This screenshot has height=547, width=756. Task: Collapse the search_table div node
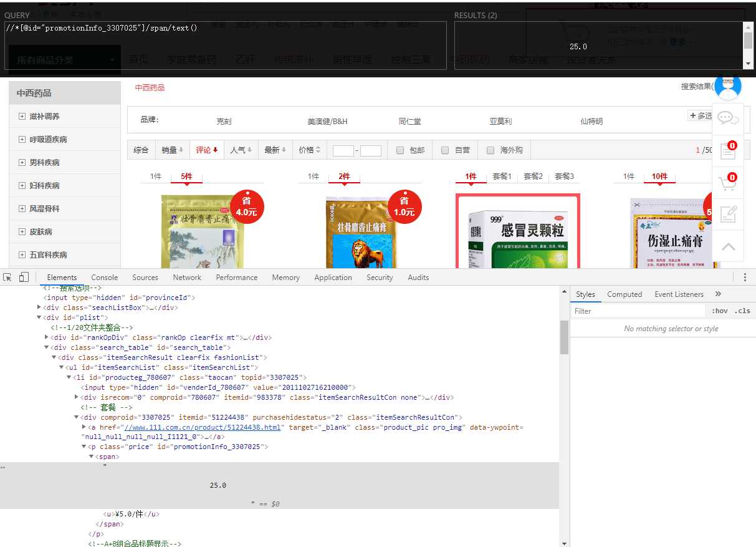47,347
